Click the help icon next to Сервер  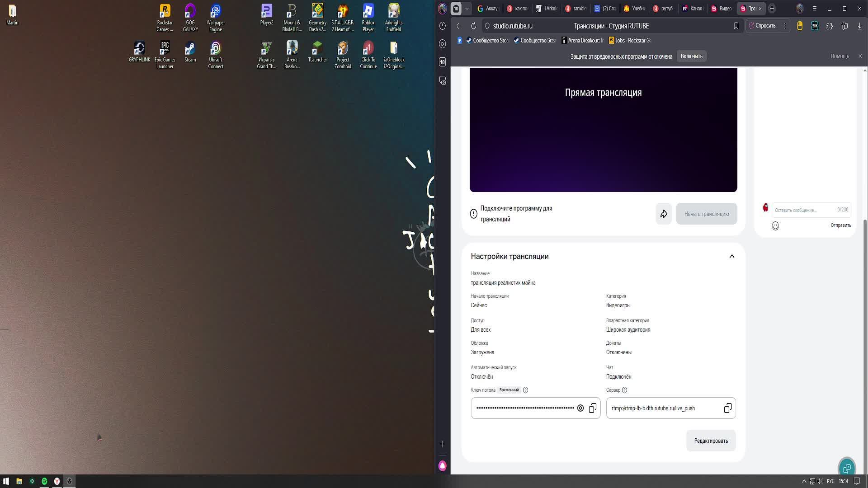pos(624,390)
